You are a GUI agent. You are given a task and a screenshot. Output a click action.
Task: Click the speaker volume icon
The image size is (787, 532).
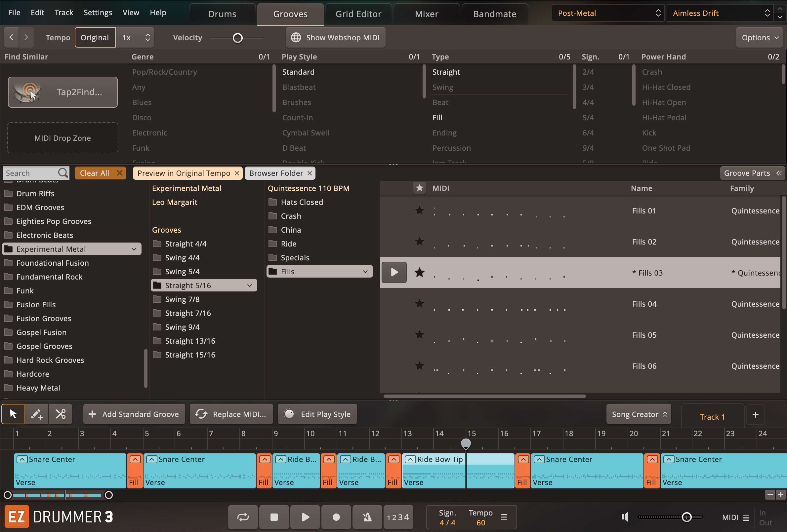pos(626,517)
